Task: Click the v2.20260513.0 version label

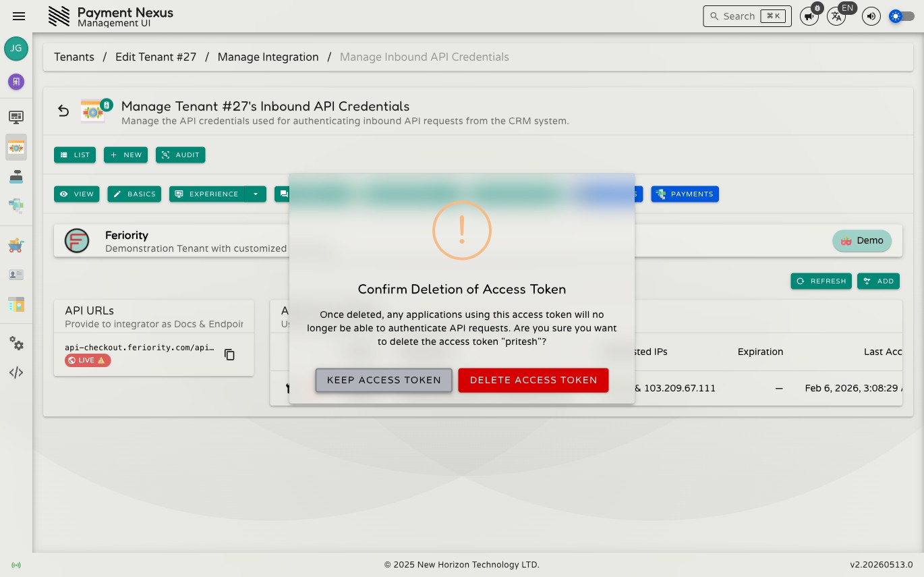Action: pos(882,565)
